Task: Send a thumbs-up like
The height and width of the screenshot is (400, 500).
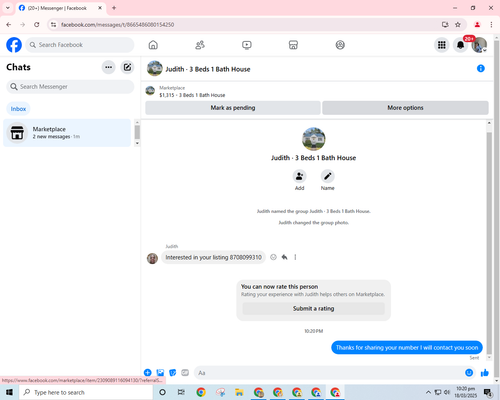Action: [x=485, y=373]
